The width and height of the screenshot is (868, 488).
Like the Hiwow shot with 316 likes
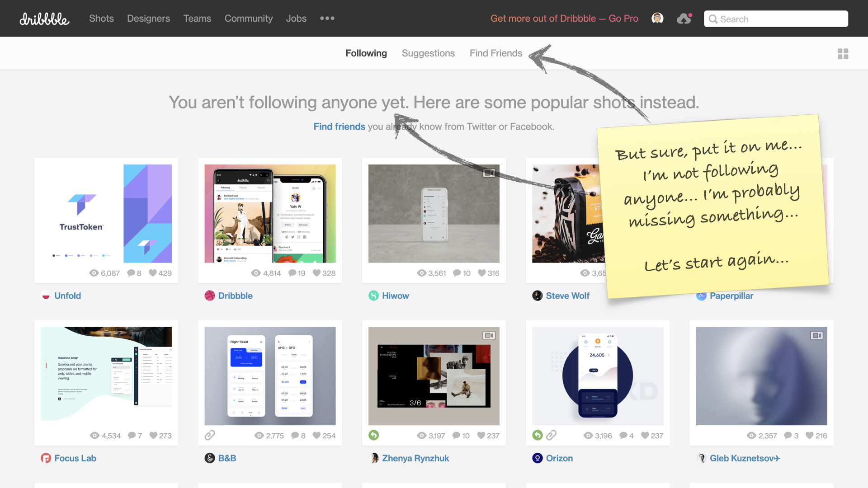482,273
